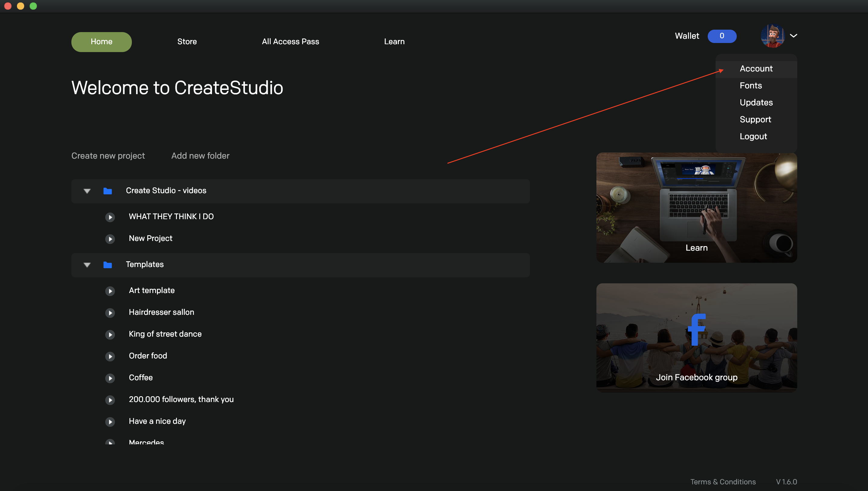Open the New Project entry
Image resolution: width=868 pixels, height=491 pixels.
coord(151,239)
